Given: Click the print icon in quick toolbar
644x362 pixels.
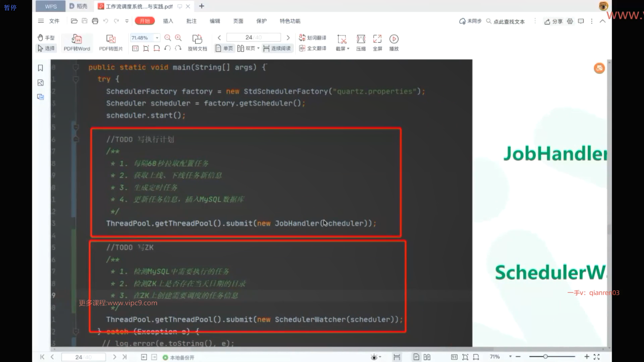Looking at the screenshot, I should (95, 21).
